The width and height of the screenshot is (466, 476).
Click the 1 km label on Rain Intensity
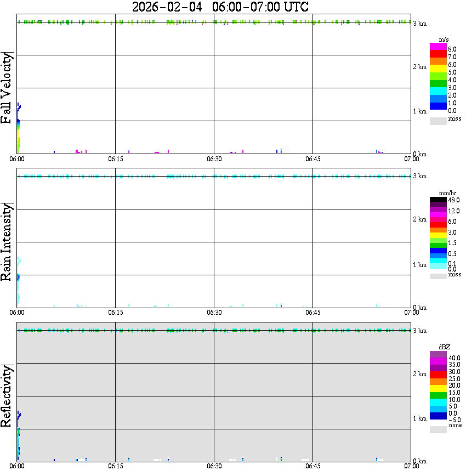(419, 265)
